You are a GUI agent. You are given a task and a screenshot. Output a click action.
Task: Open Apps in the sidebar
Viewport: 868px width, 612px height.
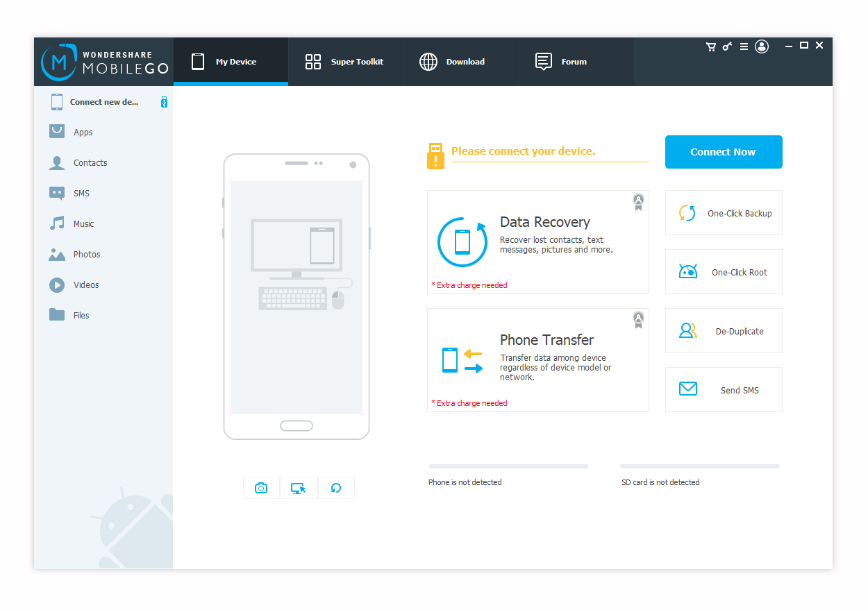[x=103, y=132]
